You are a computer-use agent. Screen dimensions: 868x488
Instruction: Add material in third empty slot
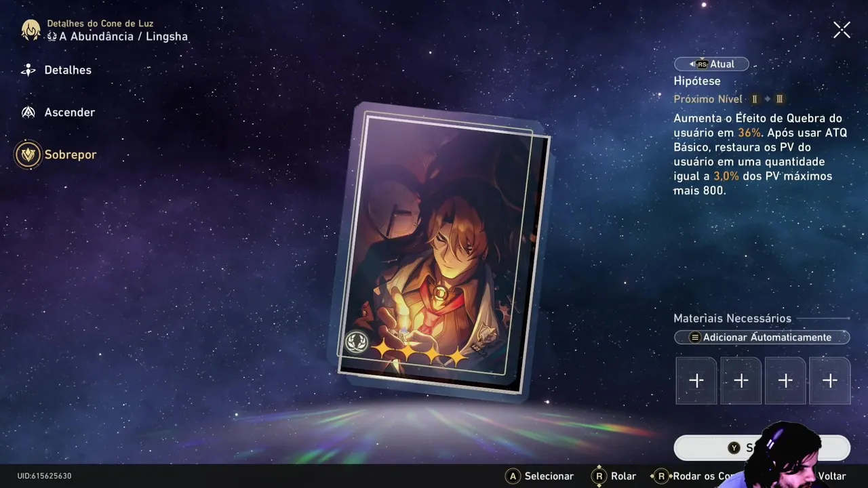(785, 381)
